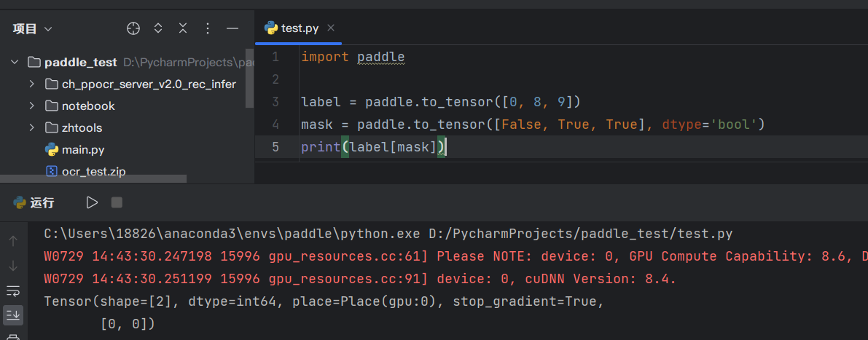The width and height of the screenshot is (868, 340).
Task: Close the test.py tab
Action: click(330, 28)
